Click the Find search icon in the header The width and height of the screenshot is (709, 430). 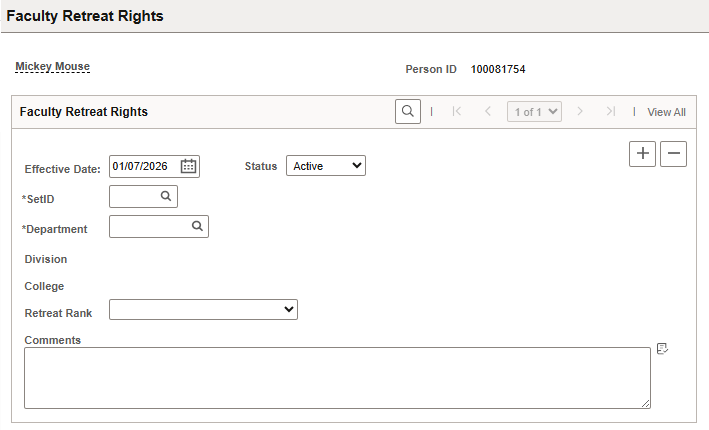click(408, 112)
